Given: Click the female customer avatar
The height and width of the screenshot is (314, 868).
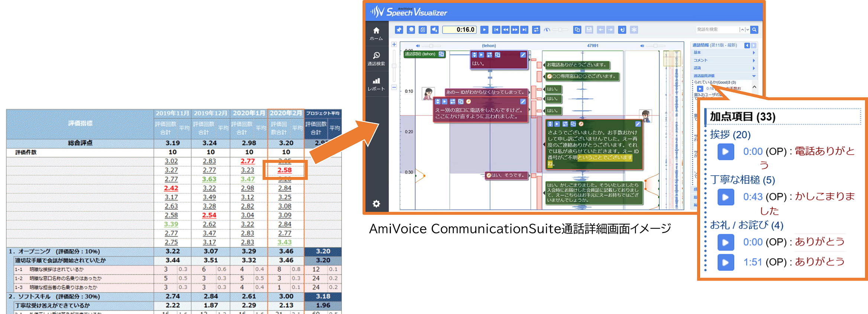Looking at the screenshot, I should point(428,94).
